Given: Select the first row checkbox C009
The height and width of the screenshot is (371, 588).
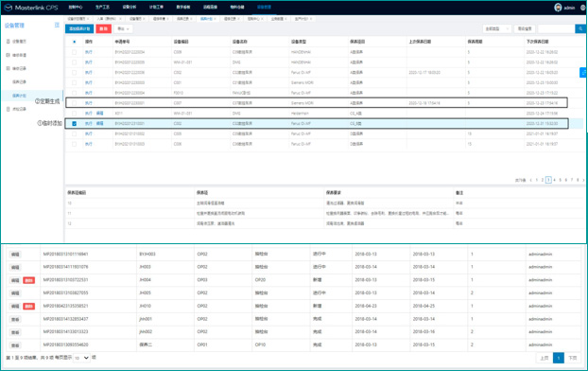Looking at the screenshot, I should coord(75,52).
